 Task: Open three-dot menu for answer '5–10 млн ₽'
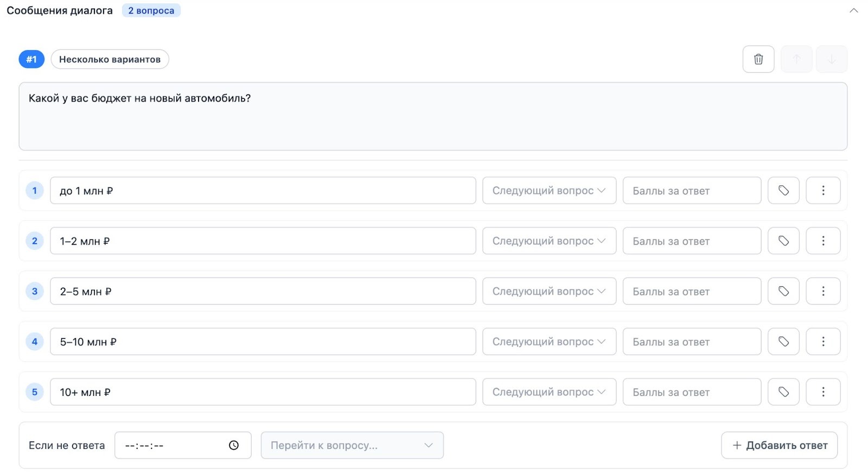pos(822,342)
